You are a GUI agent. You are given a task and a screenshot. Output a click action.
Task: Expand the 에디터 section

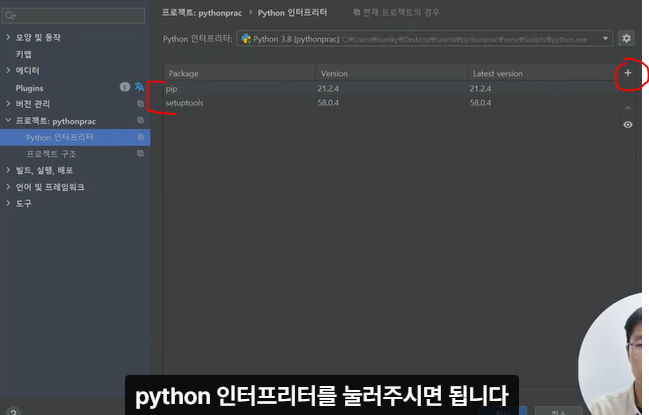(8, 70)
